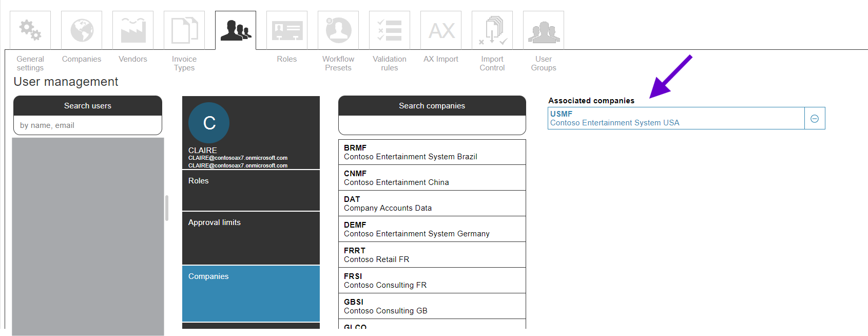This screenshot has width=868, height=336.
Task: Click the Search users header
Action: [88, 106]
